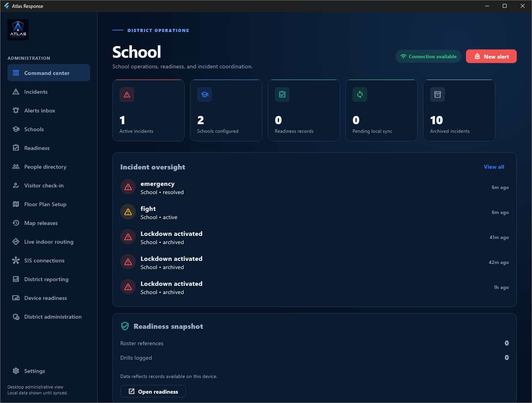Click the SIS connections hub icon

coord(16,260)
